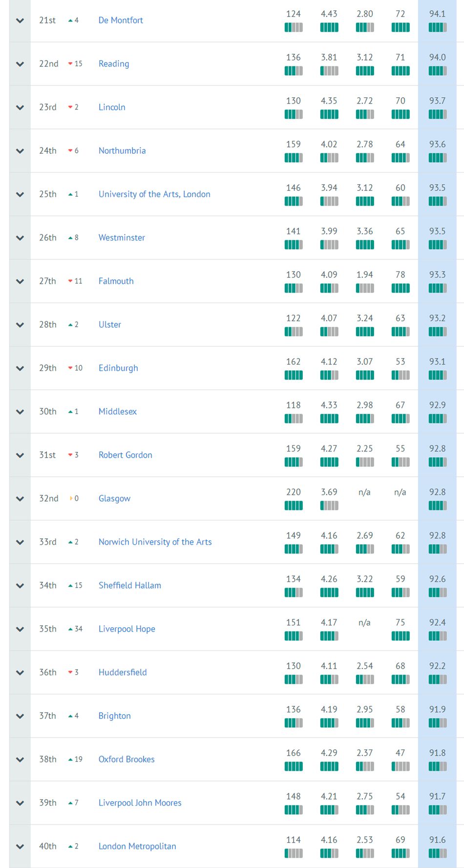Click the bar indicator under Edinburgh's 162

coord(294,375)
